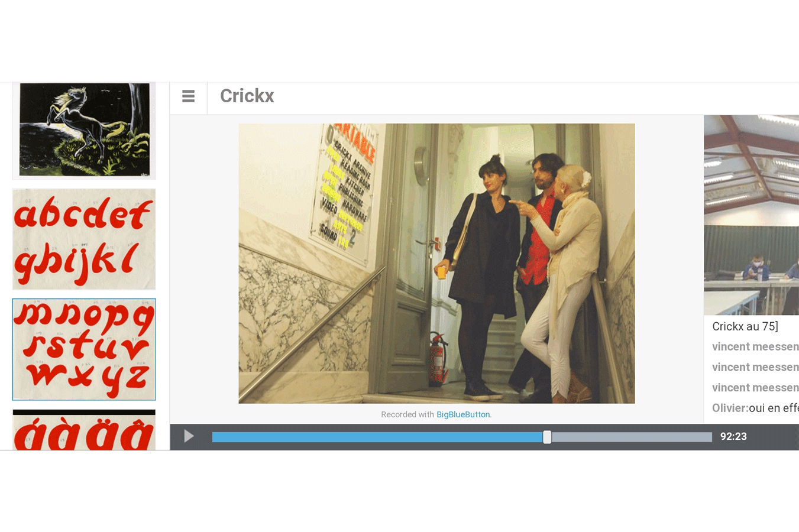Click the playback slider handle
Viewport: 799px width, 532px height.
click(x=547, y=437)
